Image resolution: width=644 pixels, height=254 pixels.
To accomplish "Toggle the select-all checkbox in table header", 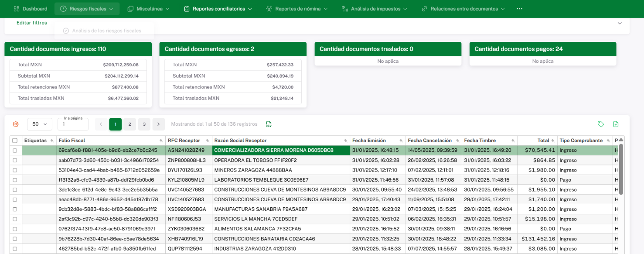I will 15,141.
